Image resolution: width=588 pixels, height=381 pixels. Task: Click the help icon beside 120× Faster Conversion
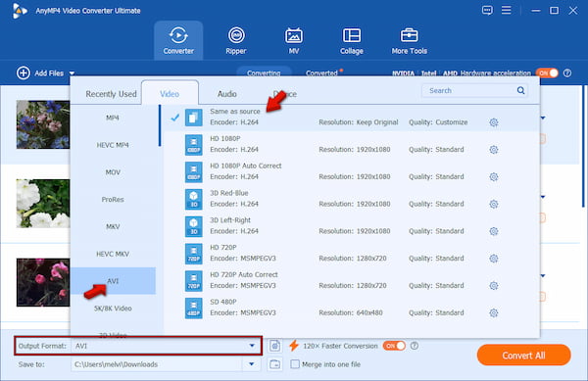(415, 346)
